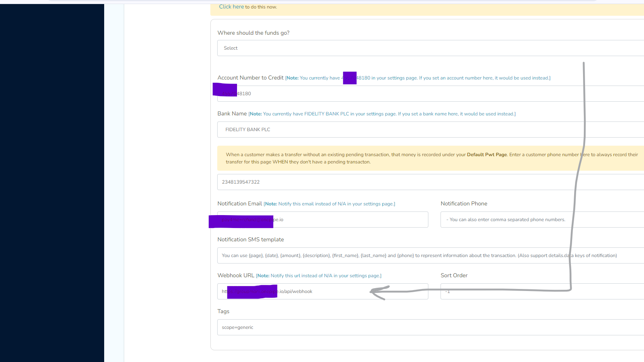The width and height of the screenshot is (644, 362).
Task: Click the Tags field containing scope=generic
Action: 430,327
